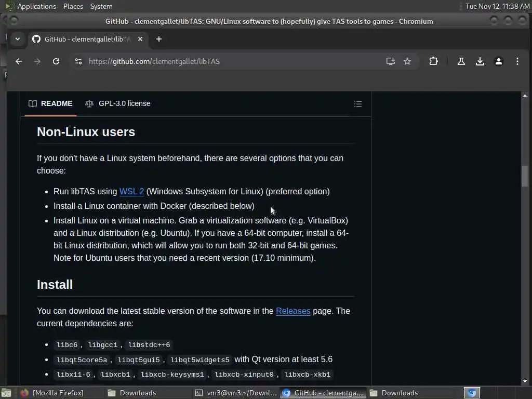Open Chrome Labs flask icon

click(461, 61)
